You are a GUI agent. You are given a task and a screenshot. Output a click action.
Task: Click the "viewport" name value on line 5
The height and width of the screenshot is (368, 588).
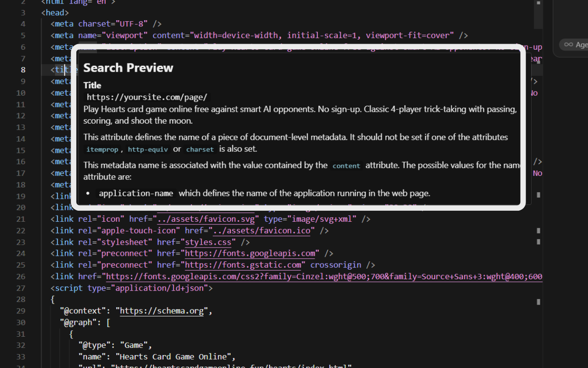pyautogui.click(x=124, y=35)
